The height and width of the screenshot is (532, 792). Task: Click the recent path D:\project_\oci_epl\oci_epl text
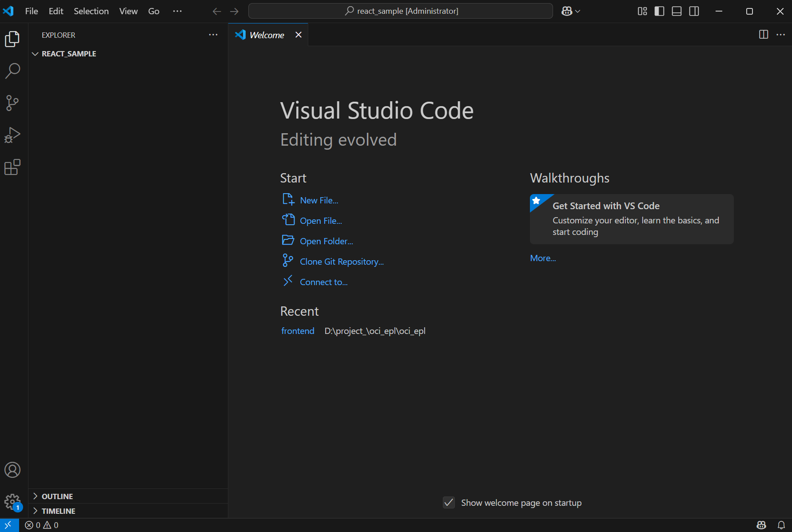tap(375, 331)
